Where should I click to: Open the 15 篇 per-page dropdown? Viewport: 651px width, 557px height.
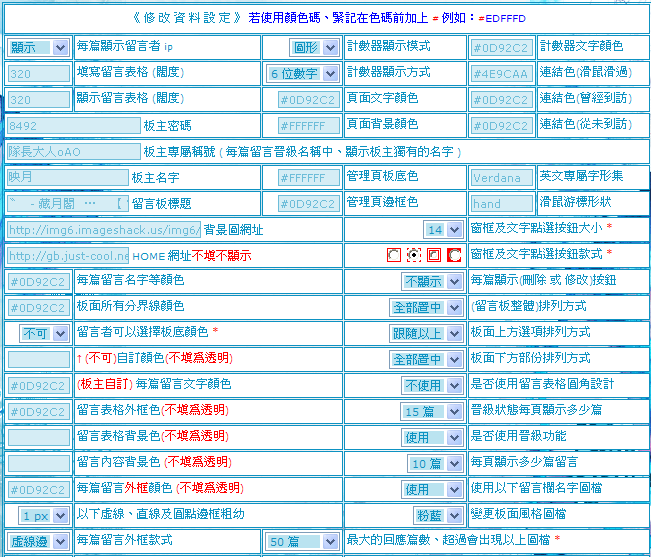tap(432, 411)
